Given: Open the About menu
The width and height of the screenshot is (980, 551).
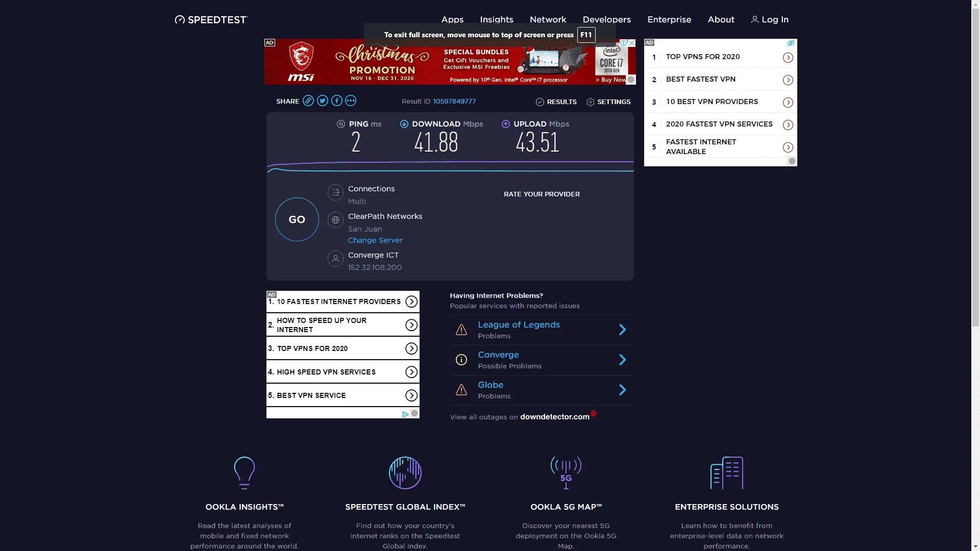Looking at the screenshot, I should point(721,19).
